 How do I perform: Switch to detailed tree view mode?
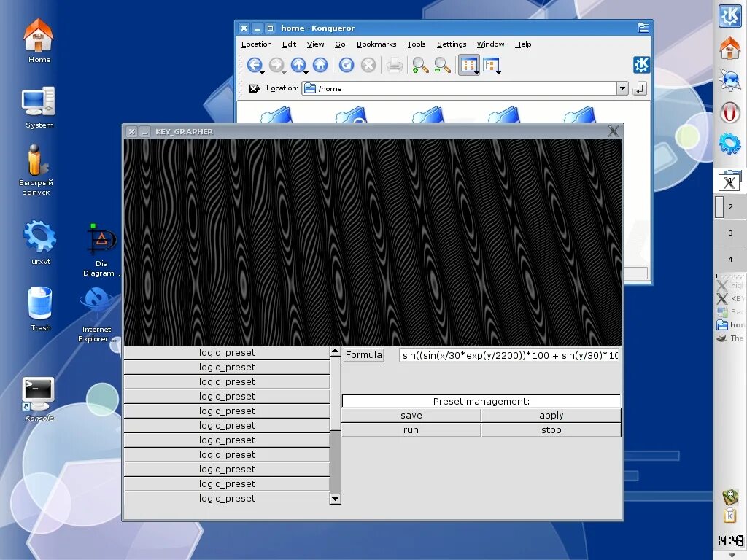point(492,65)
